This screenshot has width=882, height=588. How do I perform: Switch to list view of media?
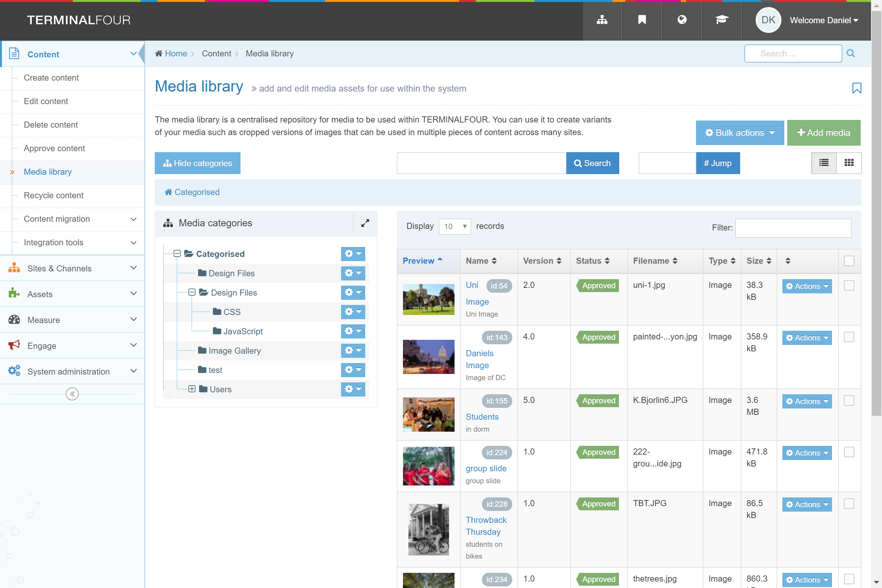click(824, 163)
